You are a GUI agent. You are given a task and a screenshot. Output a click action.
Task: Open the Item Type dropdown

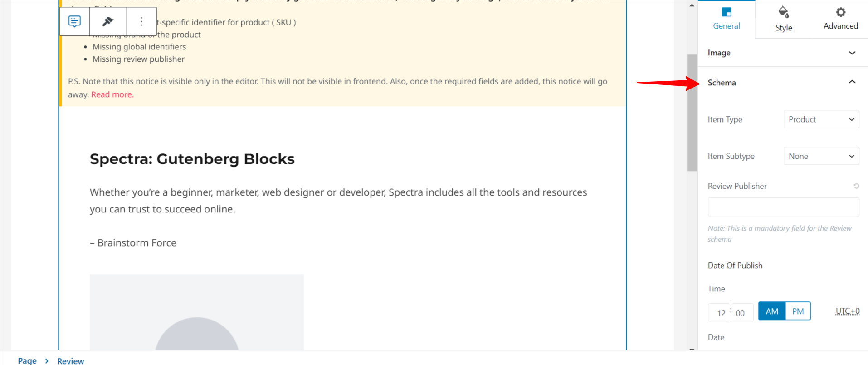pos(821,119)
